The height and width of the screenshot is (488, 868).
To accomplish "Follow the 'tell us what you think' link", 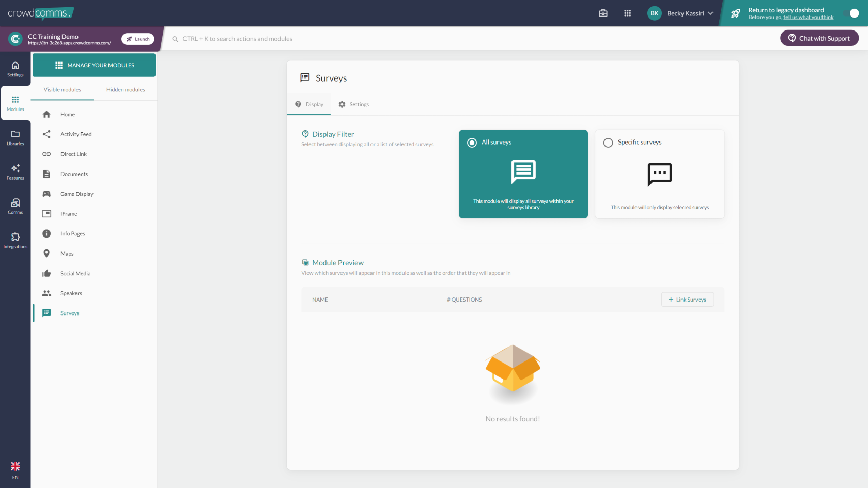I will [x=808, y=17].
